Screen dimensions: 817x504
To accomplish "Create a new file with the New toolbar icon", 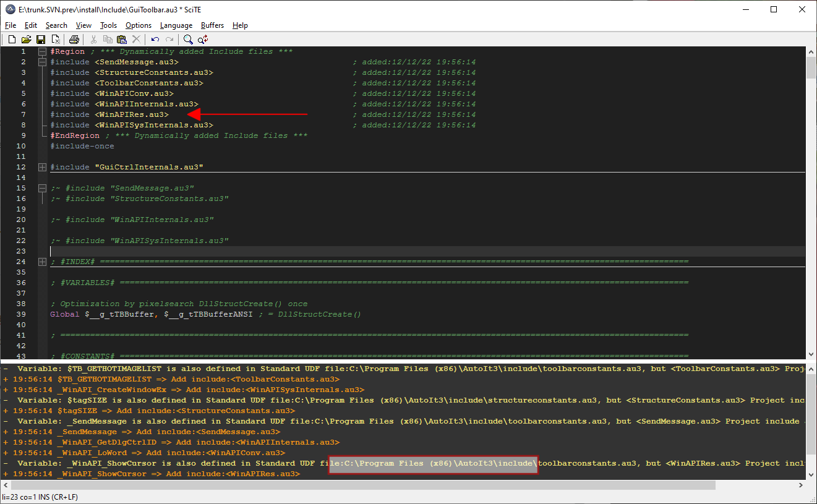I will 11,40.
